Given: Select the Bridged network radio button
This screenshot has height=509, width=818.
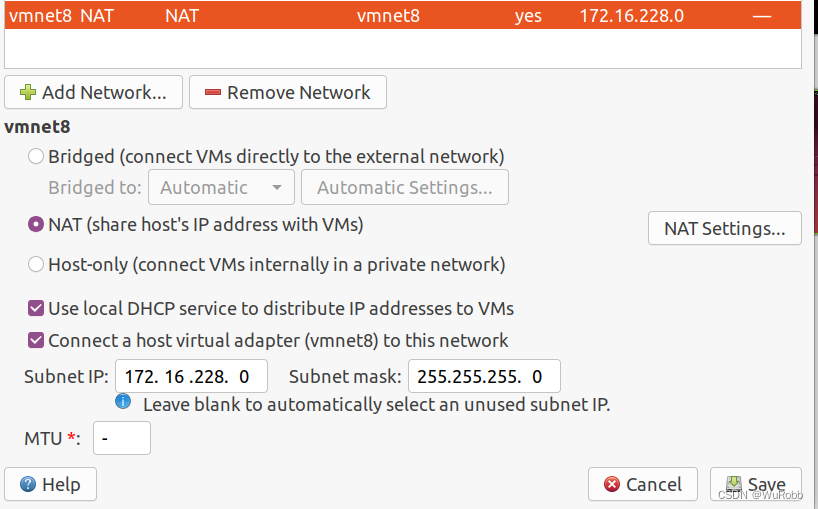Looking at the screenshot, I should 35,156.
